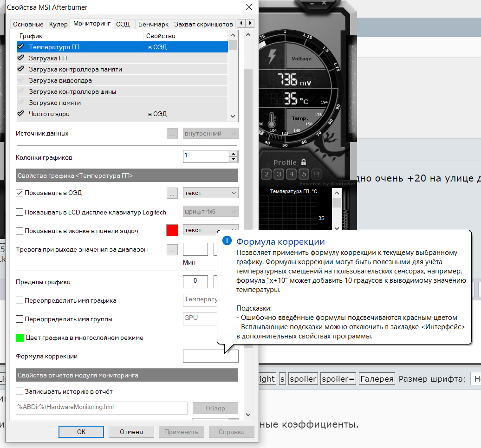Select the Мониторинг tab
This screenshot has height=448, width=481.
92,24
